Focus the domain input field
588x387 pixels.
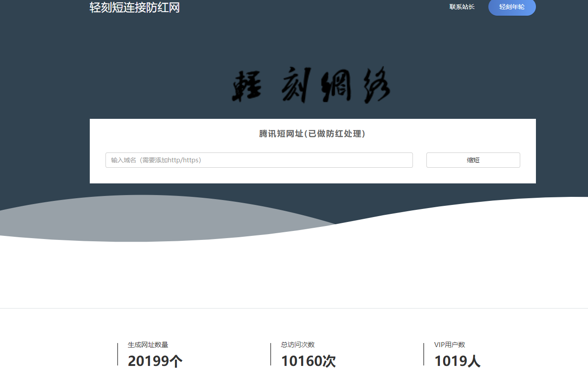coord(259,160)
